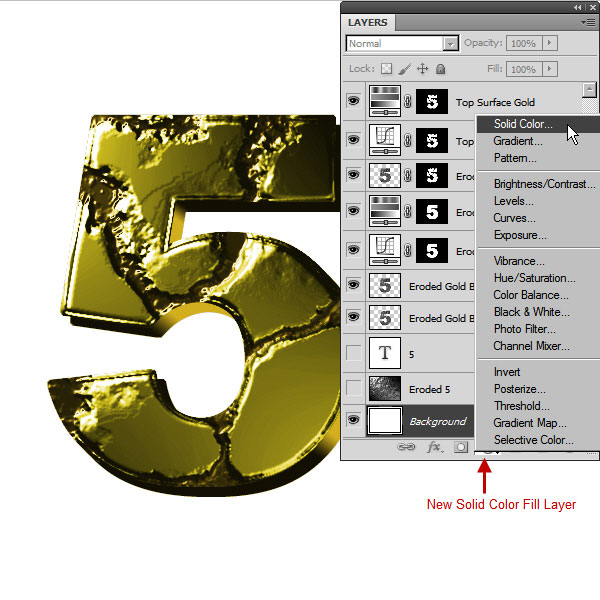Viewport: 600px width, 600px height.
Task: Choose Brightness/Contrast adjustment
Action: [538, 184]
